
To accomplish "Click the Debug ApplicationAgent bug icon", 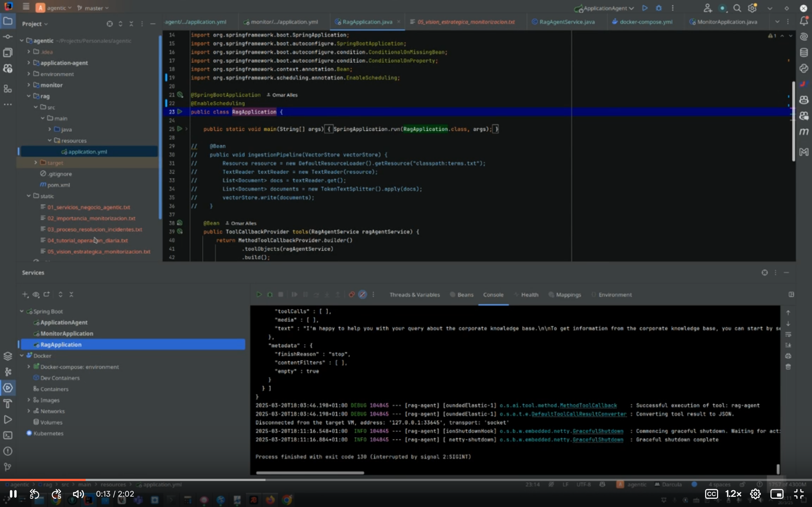I will 659,8.
